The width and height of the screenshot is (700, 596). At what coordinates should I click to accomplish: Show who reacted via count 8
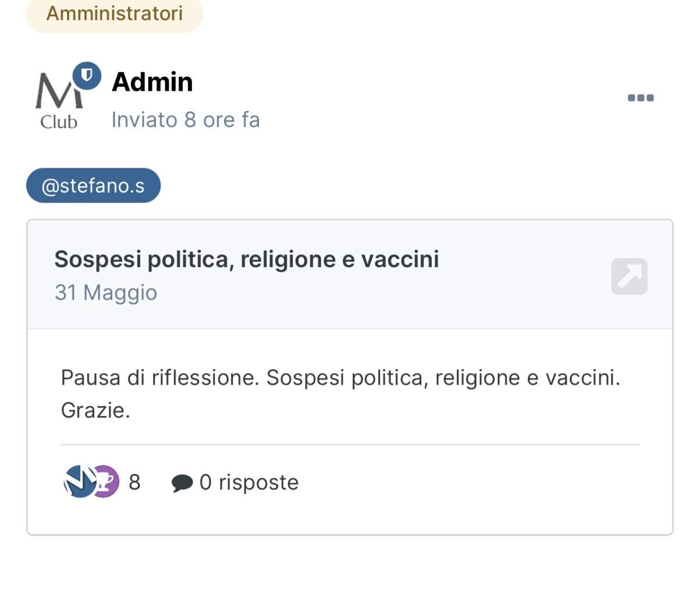point(134,483)
